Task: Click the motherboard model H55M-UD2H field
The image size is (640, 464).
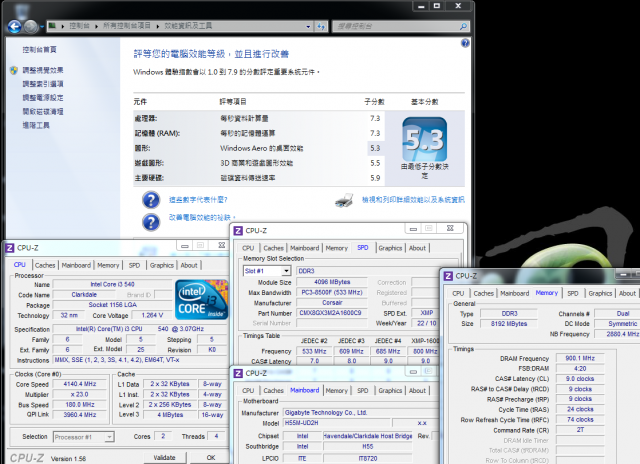Action: tap(336, 423)
